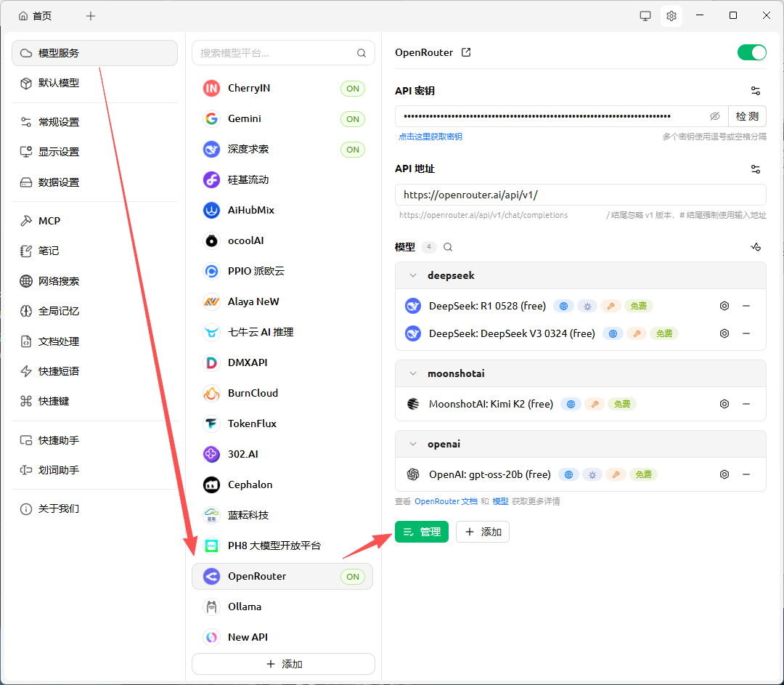Click the Ollama provider logo
The width and height of the screenshot is (784, 685).
coord(211,607)
